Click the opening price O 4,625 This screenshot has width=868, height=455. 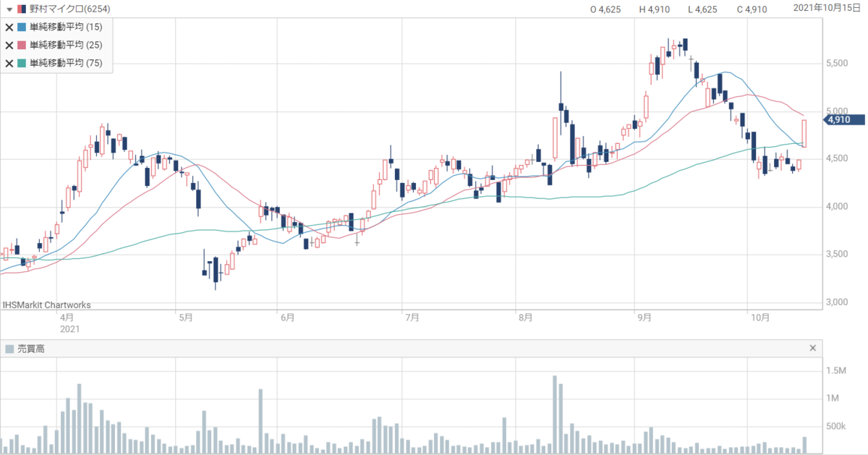[x=607, y=9]
